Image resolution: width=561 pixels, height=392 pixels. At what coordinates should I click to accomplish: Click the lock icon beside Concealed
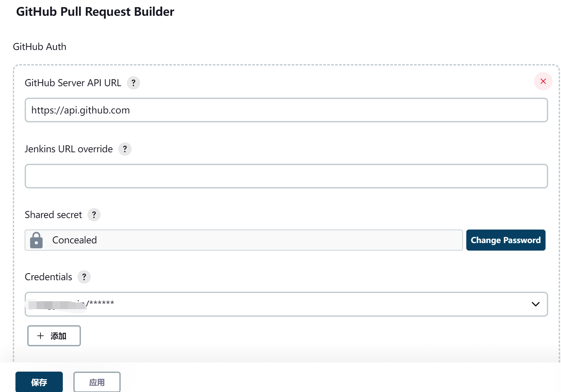(x=37, y=240)
